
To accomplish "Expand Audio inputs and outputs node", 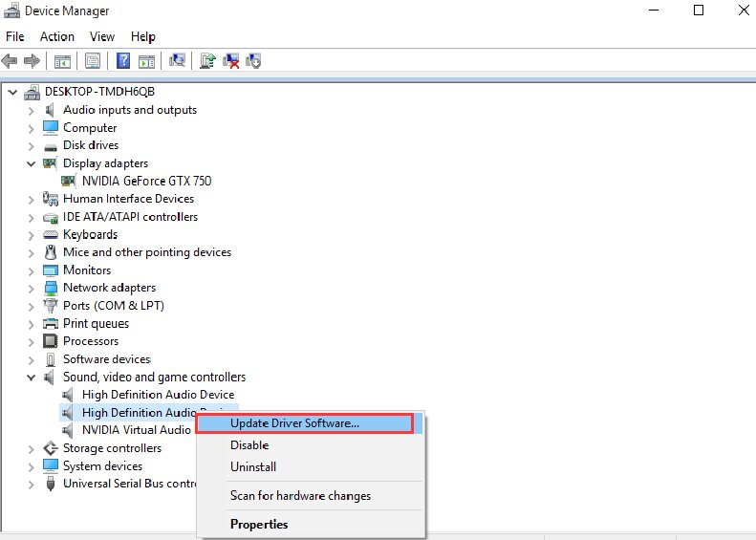I will click(32, 111).
